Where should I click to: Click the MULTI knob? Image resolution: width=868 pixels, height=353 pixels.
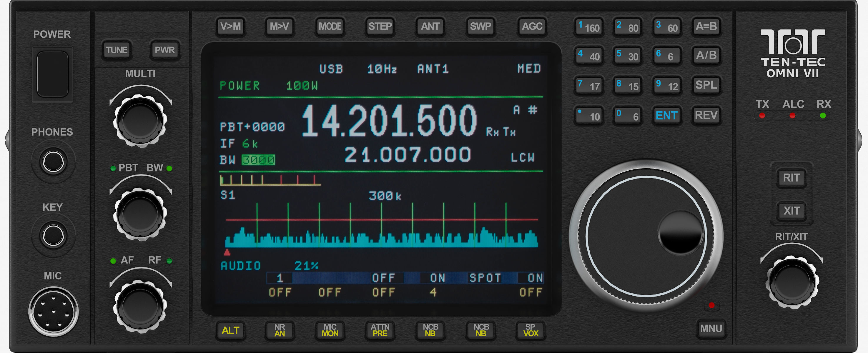140,120
